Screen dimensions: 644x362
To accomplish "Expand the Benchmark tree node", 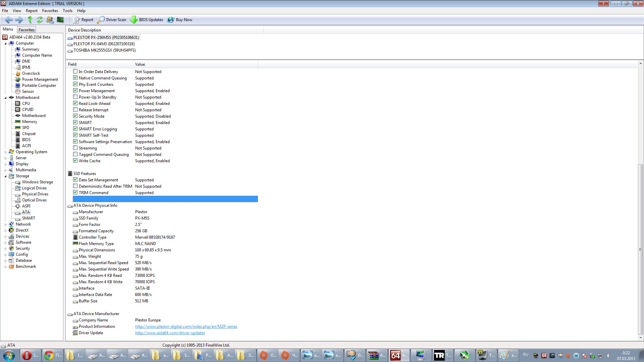I will pos(5,267).
